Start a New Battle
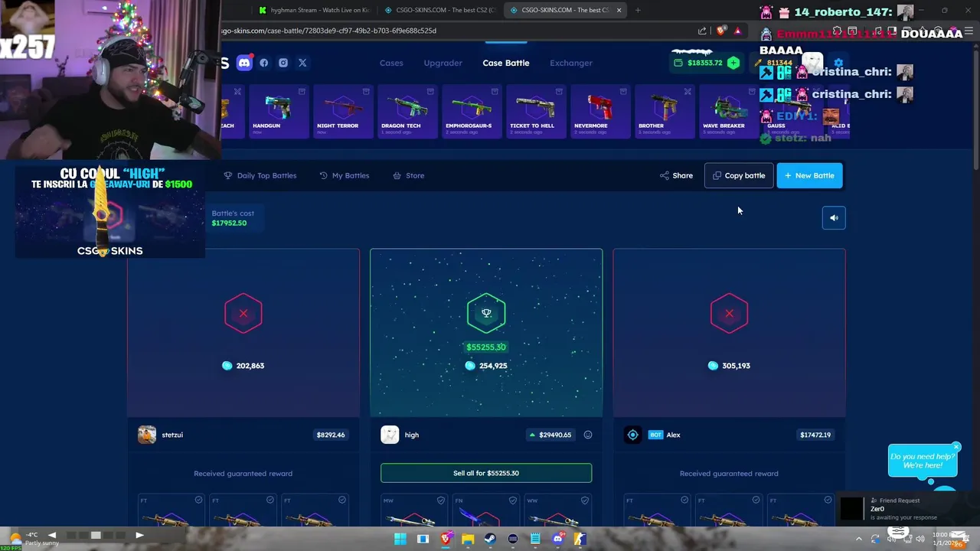980x551 pixels. pos(809,175)
